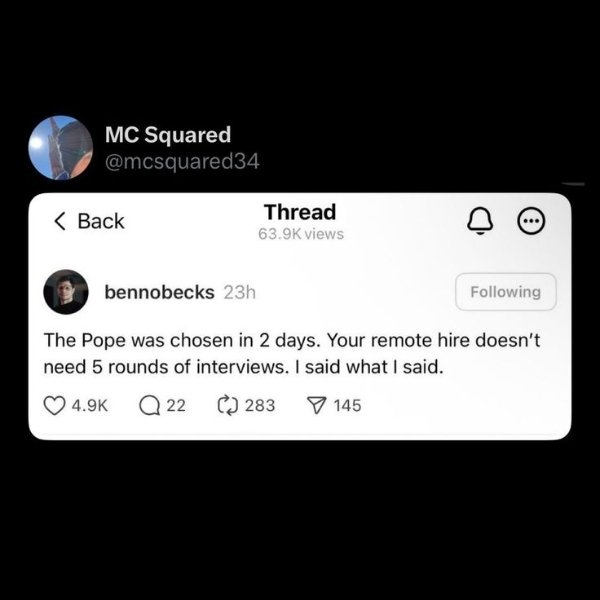Like the post with the heart icon

point(54,405)
